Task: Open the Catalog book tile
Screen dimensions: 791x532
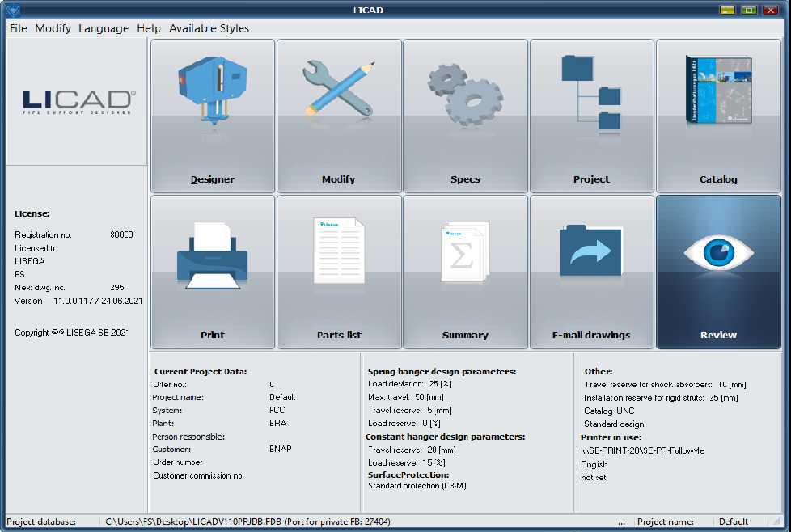Action: [x=718, y=116]
